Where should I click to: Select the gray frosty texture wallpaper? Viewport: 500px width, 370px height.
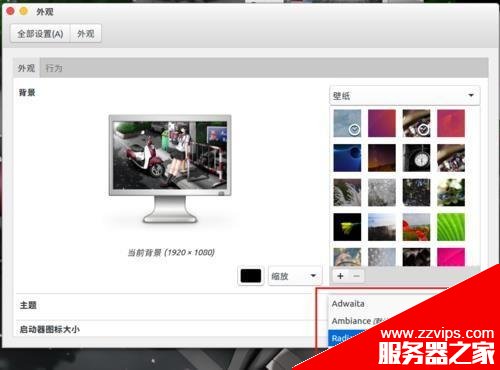(x=382, y=193)
